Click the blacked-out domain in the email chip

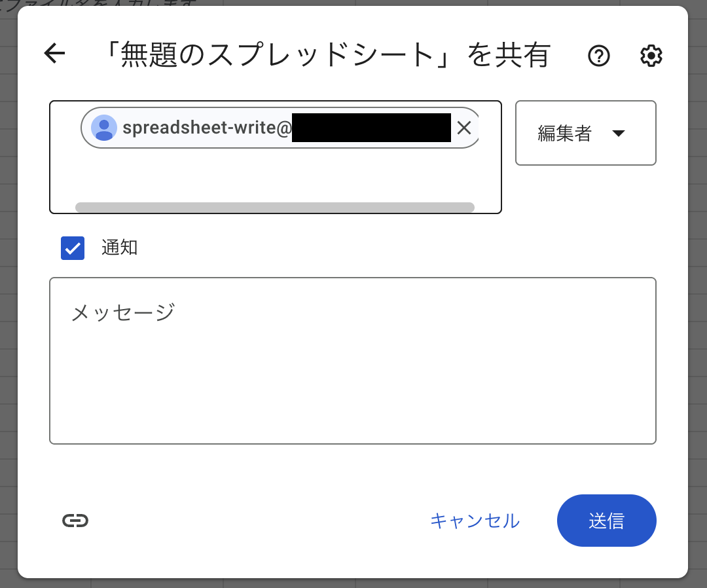point(371,128)
